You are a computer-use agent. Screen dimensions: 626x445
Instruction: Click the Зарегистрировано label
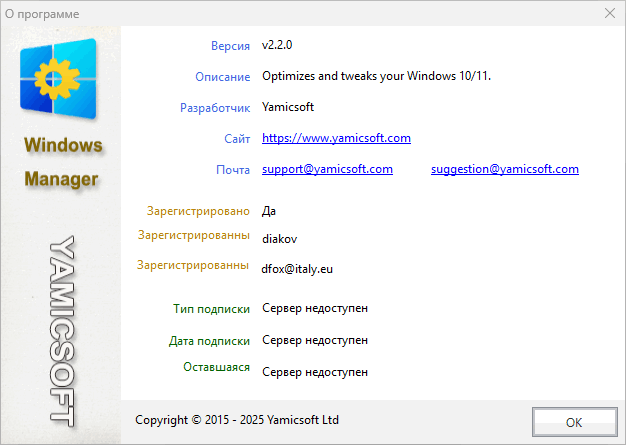198,211
